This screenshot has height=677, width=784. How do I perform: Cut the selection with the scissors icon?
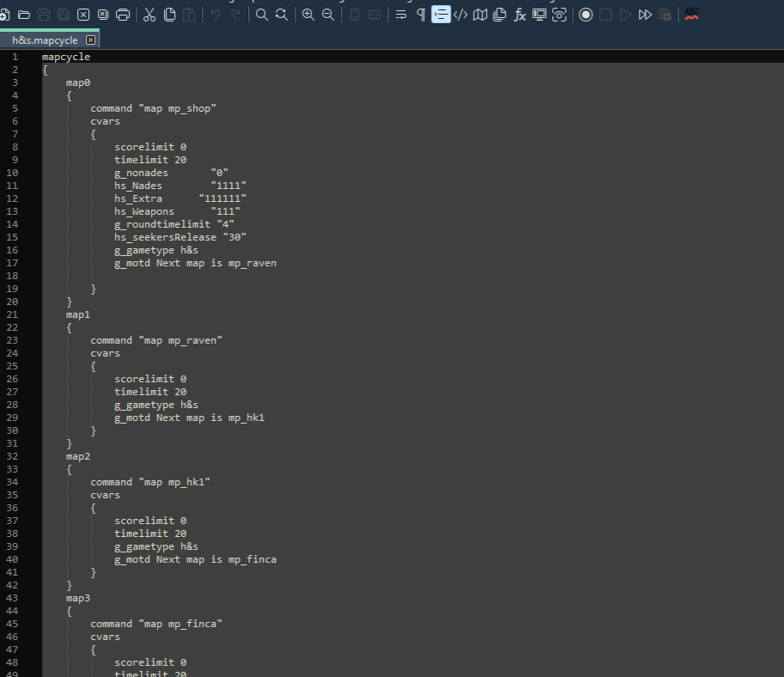pos(149,15)
